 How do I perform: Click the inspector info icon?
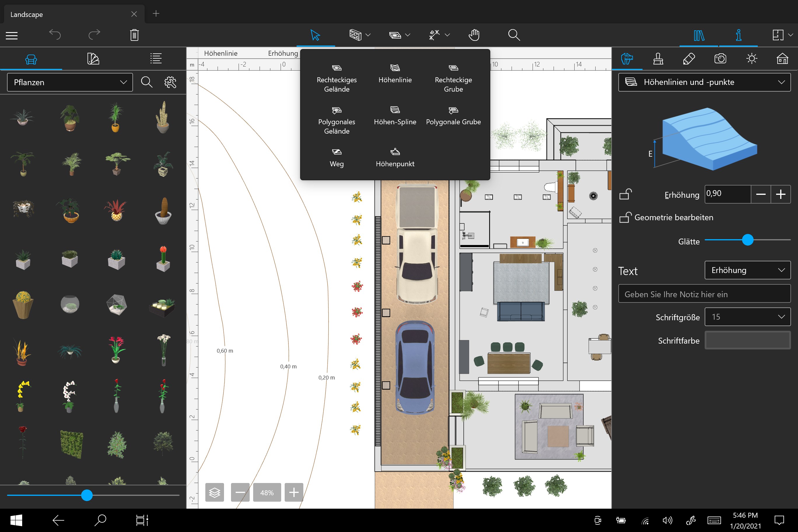[x=738, y=35]
